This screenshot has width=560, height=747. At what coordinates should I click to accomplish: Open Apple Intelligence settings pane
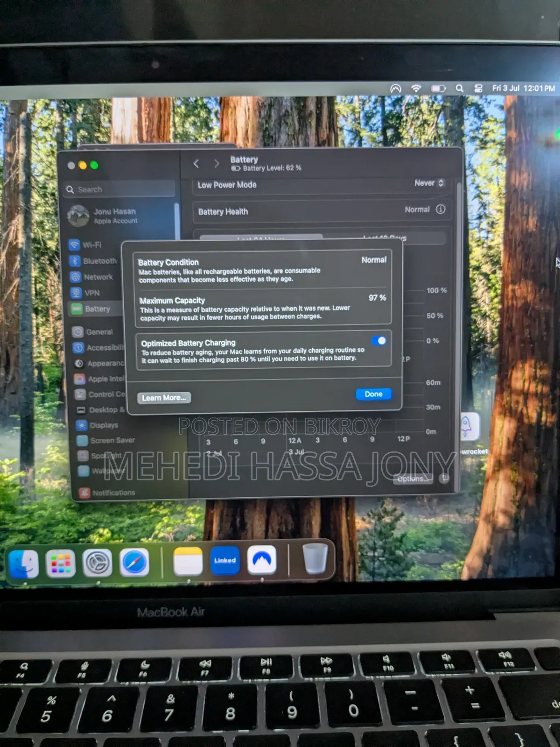point(100,379)
